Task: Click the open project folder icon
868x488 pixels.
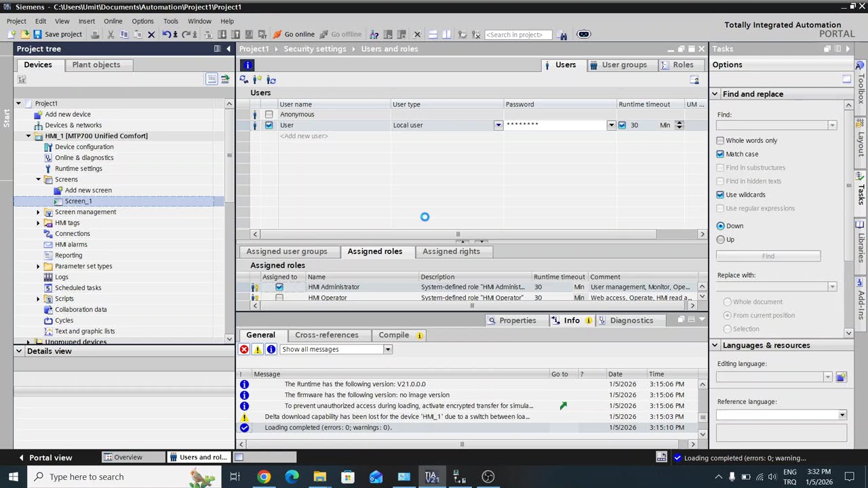Action: pyautogui.click(x=25, y=35)
